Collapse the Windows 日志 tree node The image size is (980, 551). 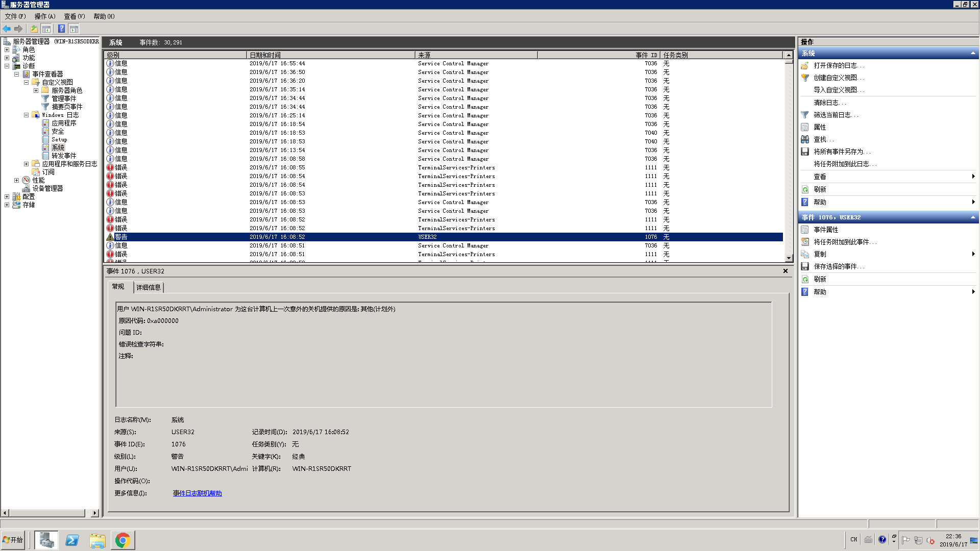[x=26, y=115]
